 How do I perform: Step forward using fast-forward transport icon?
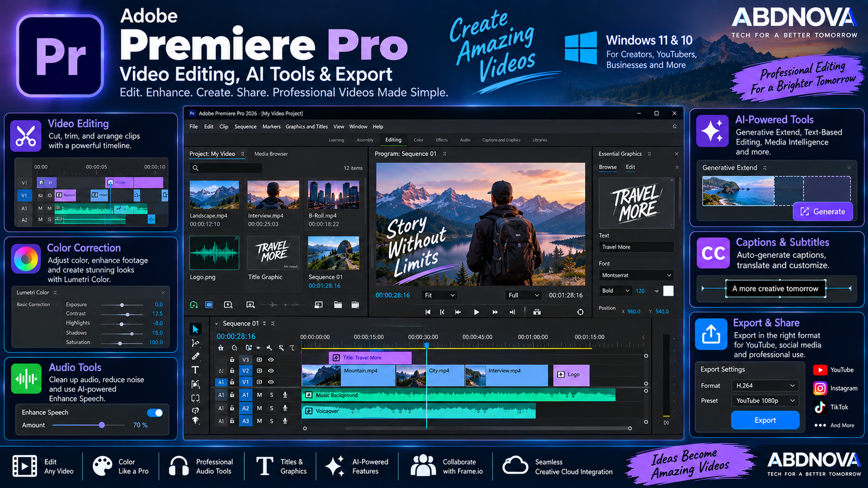[x=495, y=312]
